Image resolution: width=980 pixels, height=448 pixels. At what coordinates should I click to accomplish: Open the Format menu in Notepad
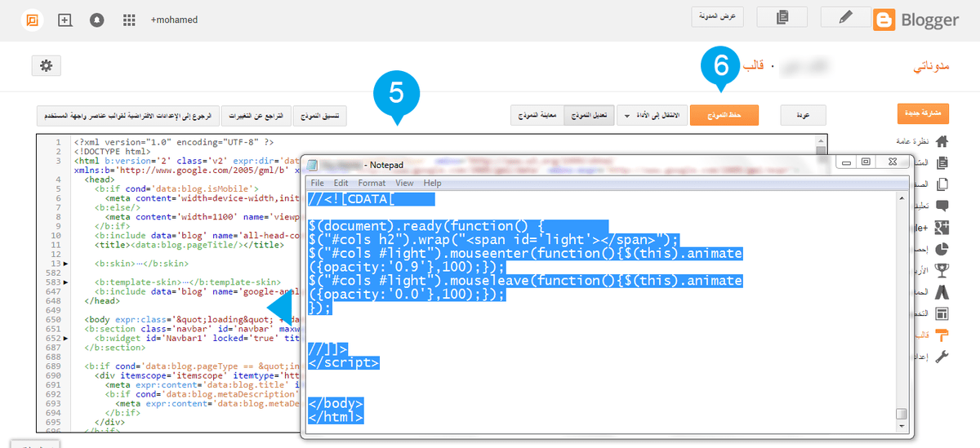click(372, 183)
